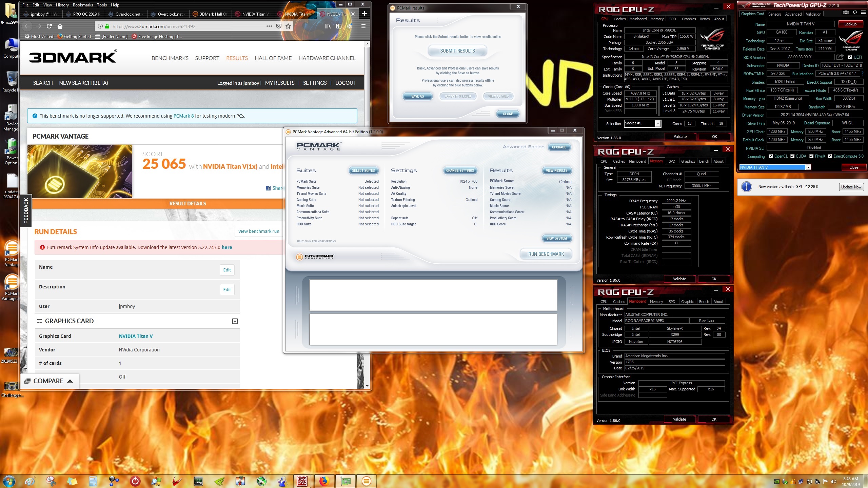Open SPD tab in Memory CPU-Z window
868x488 pixels.
(672, 161)
